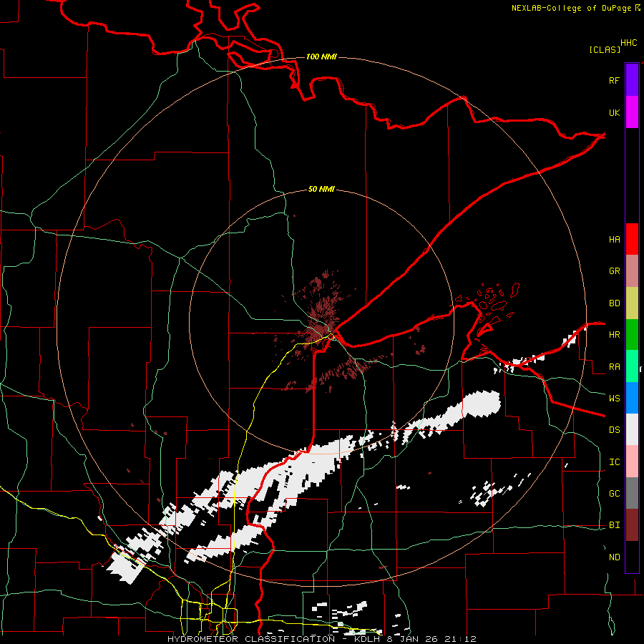Click the '50 NMI' range ring label
644x644 pixels.
tap(321, 189)
